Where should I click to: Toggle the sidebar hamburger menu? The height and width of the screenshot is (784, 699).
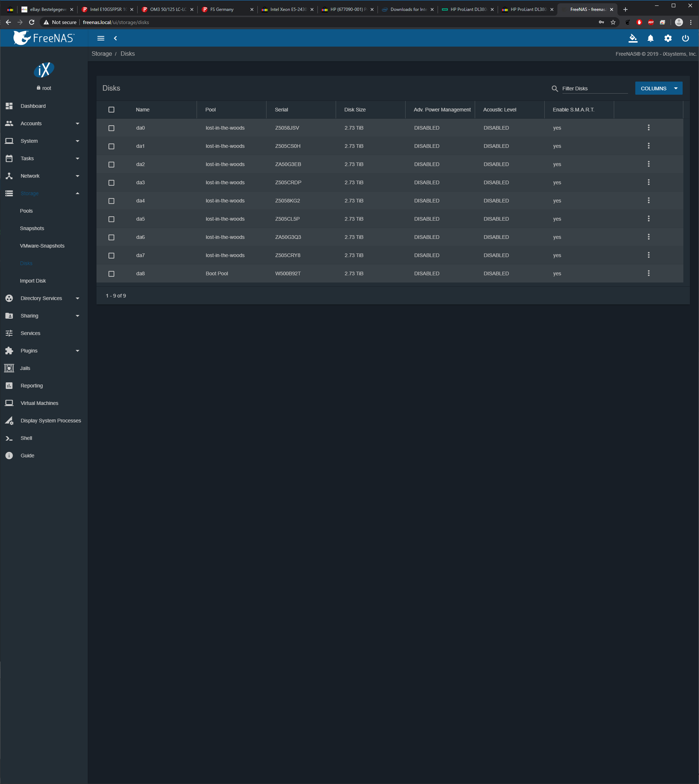tap(100, 38)
